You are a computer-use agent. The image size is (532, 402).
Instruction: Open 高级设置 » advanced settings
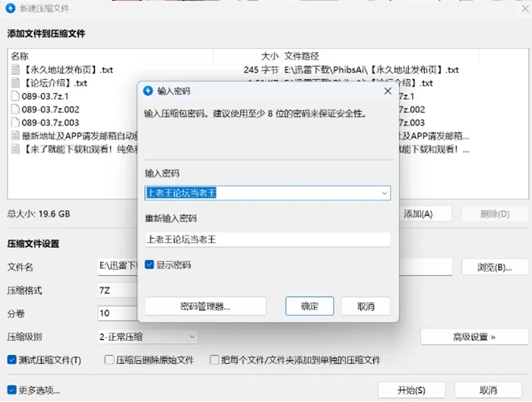pyautogui.click(x=474, y=337)
